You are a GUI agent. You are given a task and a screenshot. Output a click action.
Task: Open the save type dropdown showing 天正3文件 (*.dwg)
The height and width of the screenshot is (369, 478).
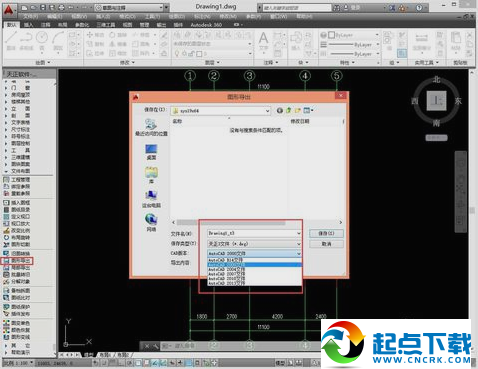click(254, 244)
